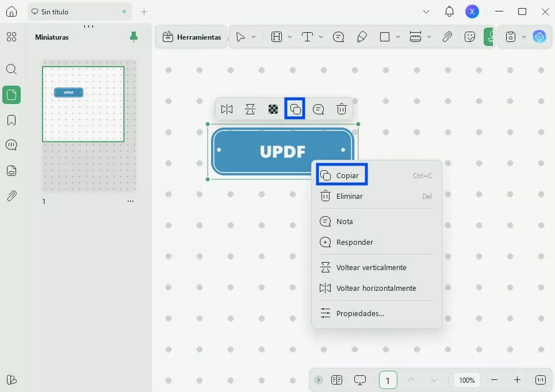Copy stamp using floating toolbar icon
This screenshot has height=392, width=555.
click(295, 109)
